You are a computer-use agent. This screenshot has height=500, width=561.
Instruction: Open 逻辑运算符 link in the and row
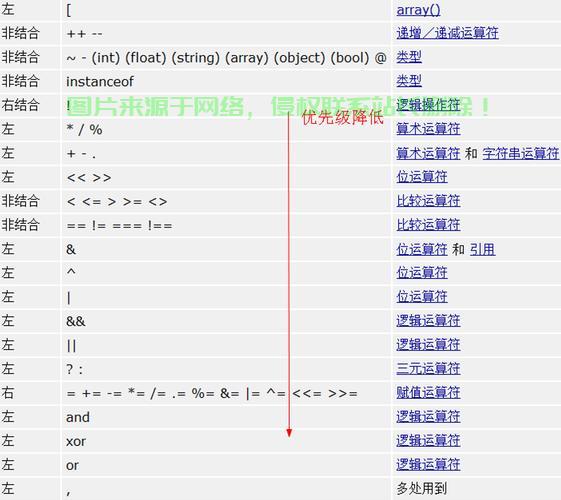(x=428, y=417)
